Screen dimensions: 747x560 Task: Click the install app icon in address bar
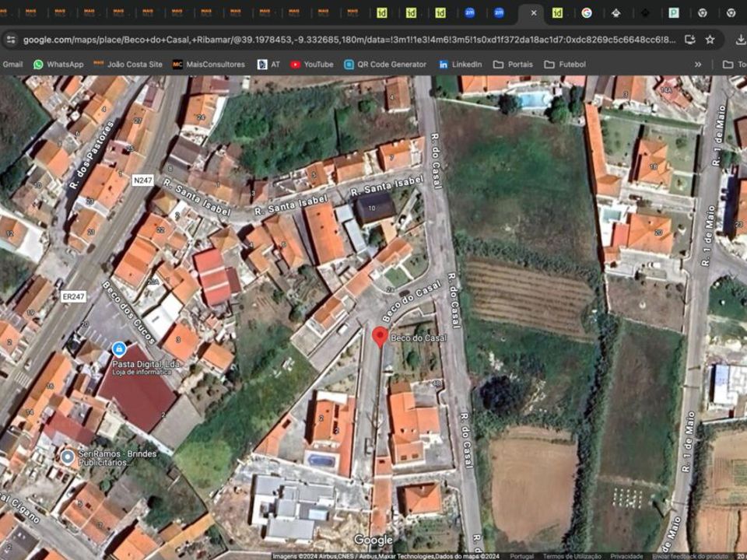(689, 40)
